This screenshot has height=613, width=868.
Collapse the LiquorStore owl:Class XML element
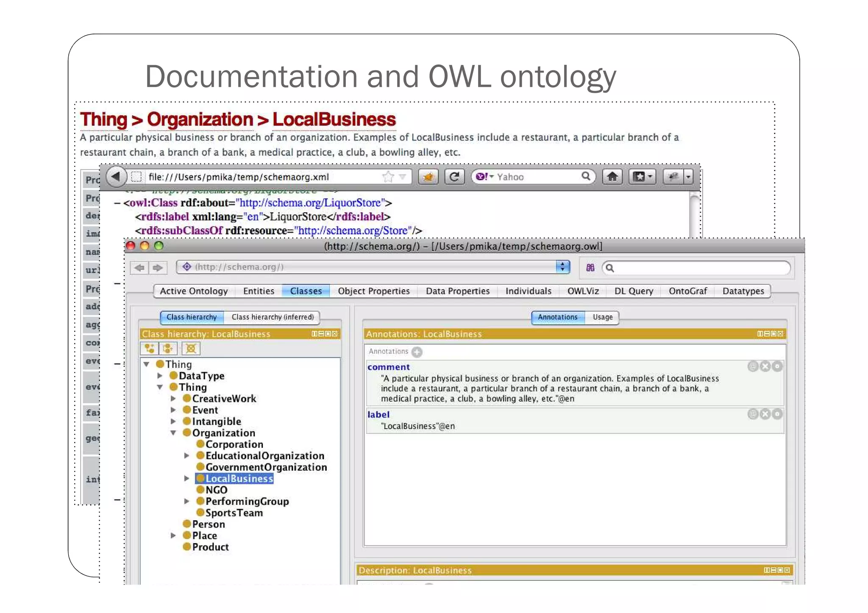click(x=117, y=203)
